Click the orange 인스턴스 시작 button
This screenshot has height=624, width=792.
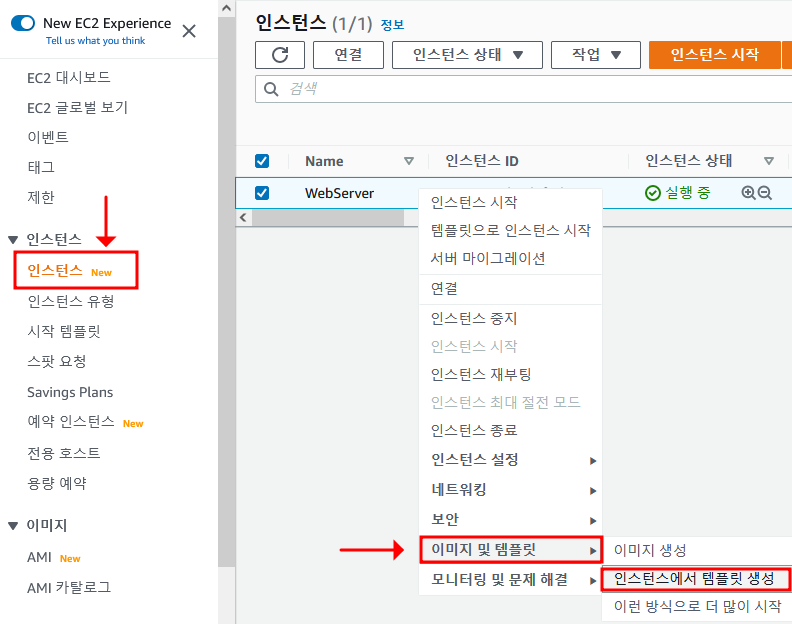[714, 55]
